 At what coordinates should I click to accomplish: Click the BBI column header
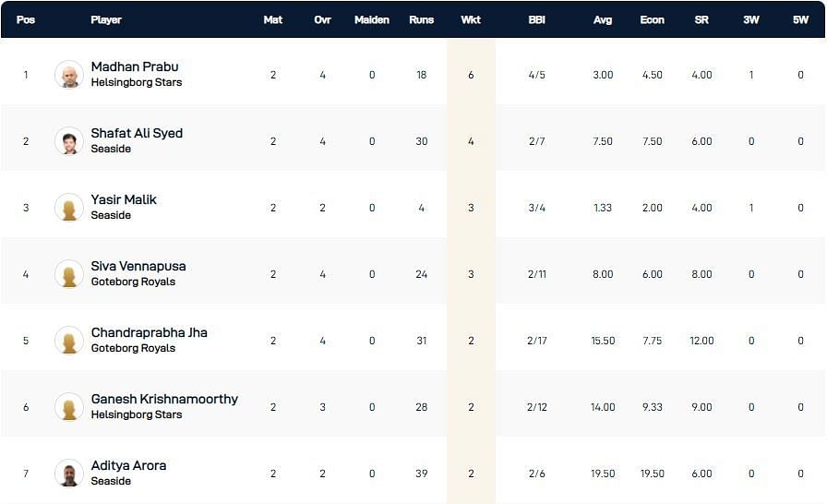[x=536, y=19]
